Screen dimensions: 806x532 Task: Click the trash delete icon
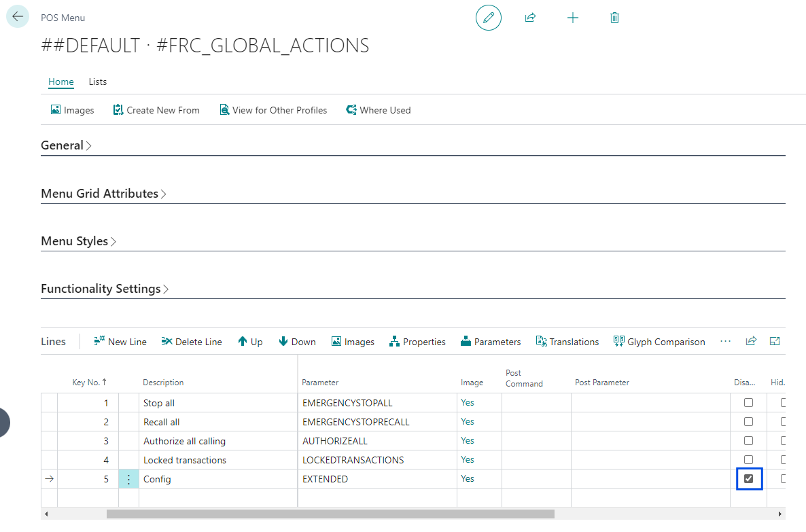pos(614,18)
